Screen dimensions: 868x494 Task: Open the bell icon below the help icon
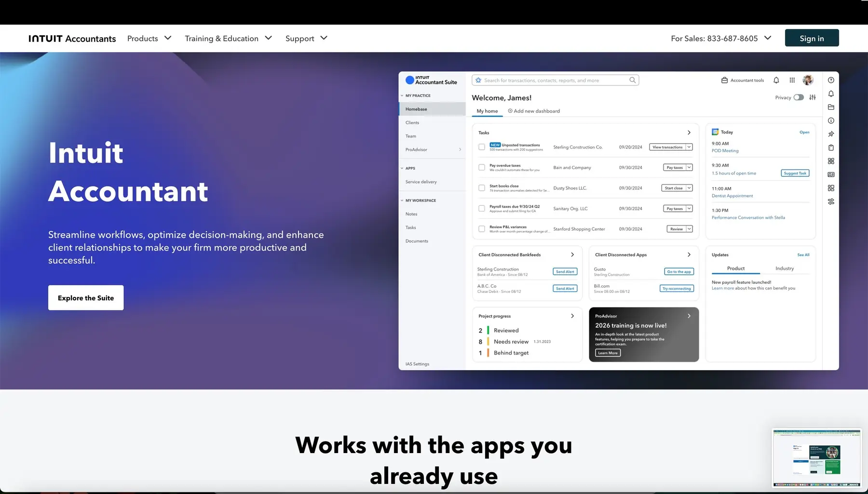(831, 94)
